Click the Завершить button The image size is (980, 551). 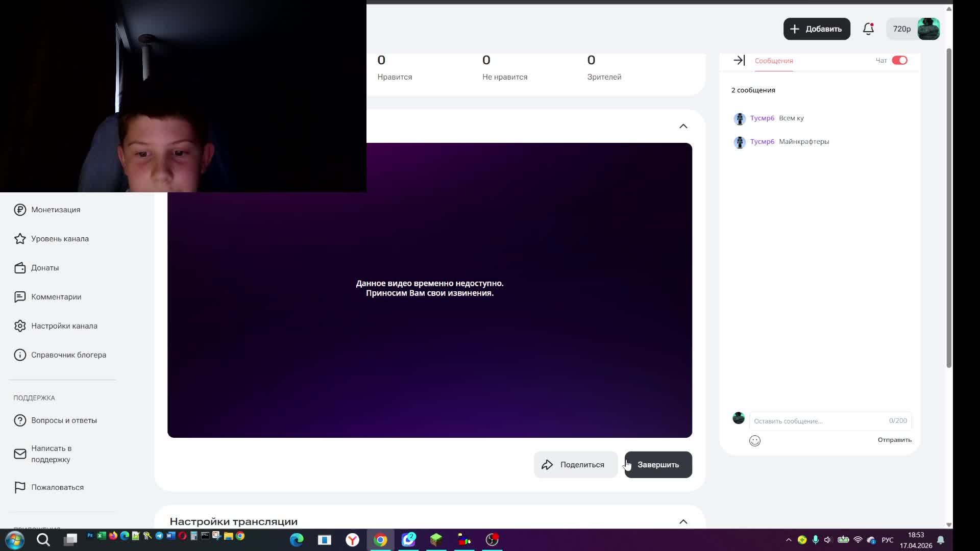pos(658,464)
